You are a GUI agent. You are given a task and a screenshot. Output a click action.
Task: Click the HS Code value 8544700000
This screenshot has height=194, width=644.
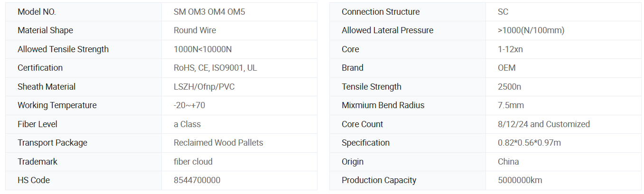click(197, 180)
